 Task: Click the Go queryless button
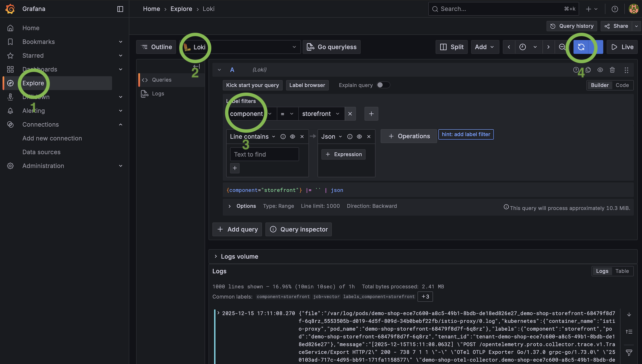click(x=331, y=47)
